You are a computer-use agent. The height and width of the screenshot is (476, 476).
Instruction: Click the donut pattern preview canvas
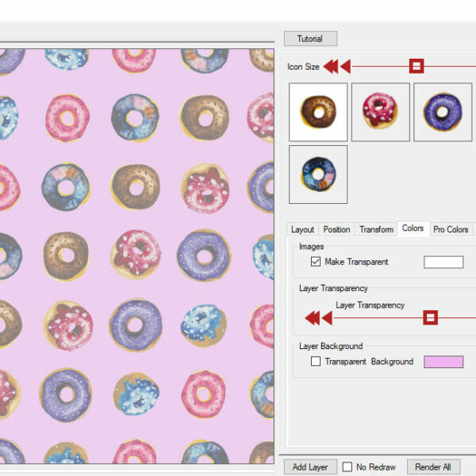[x=137, y=256]
